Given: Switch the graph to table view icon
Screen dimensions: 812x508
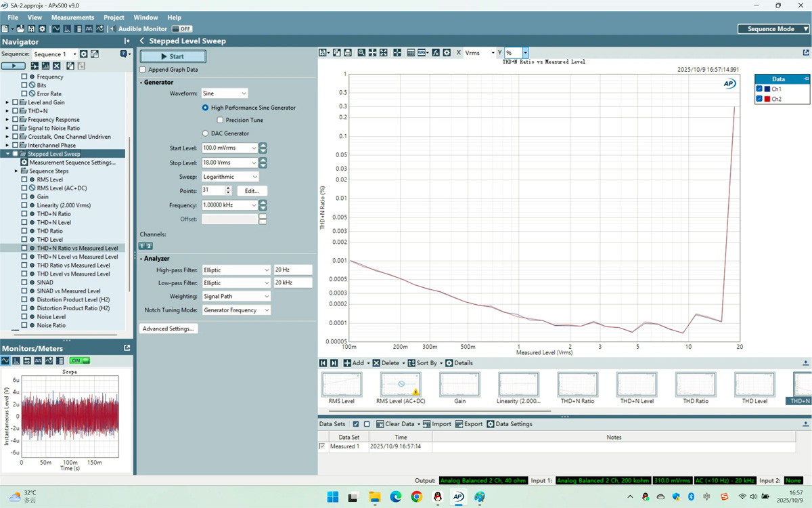Looking at the screenshot, I should (410, 52).
